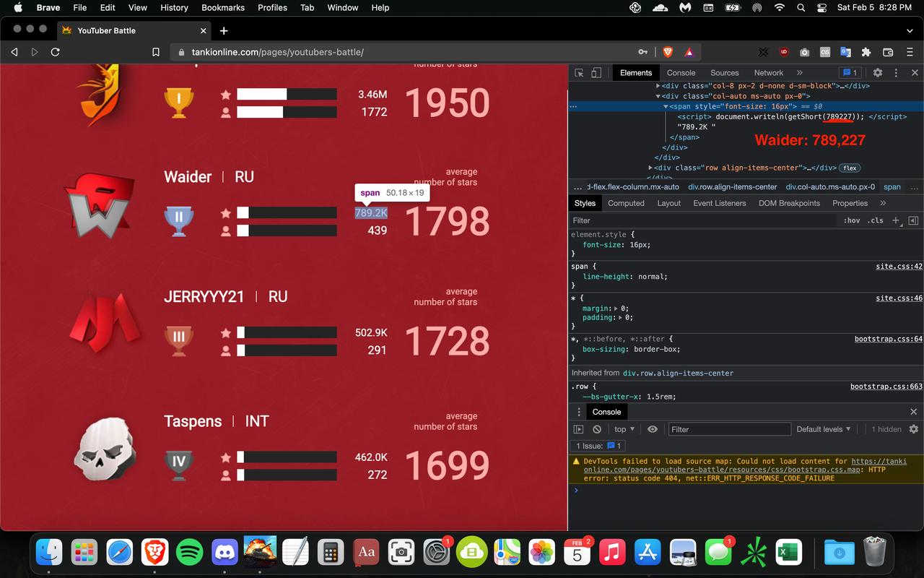The image size is (924, 578).
Task: Close the console drawer
Action: [x=913, y=412]
